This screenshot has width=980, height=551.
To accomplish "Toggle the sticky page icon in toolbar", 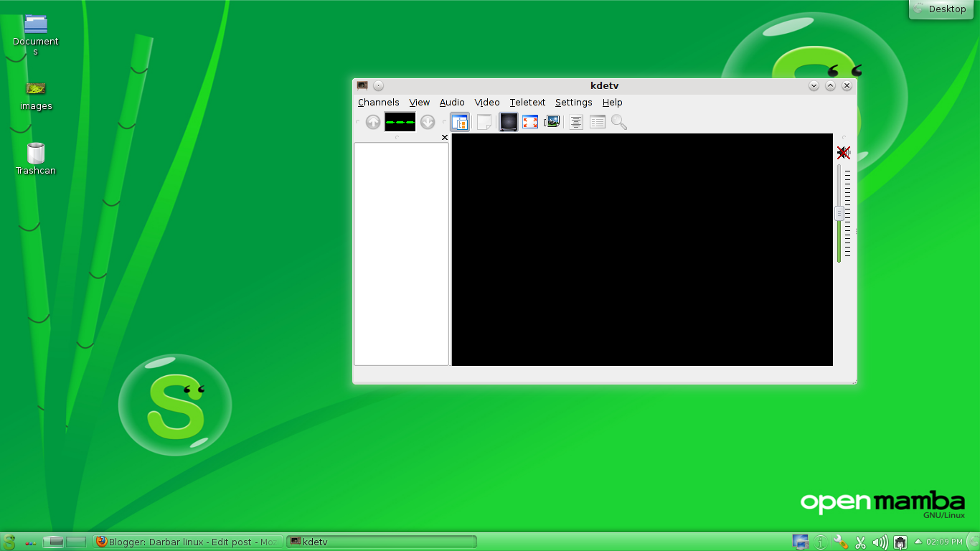I will (485, 122).
